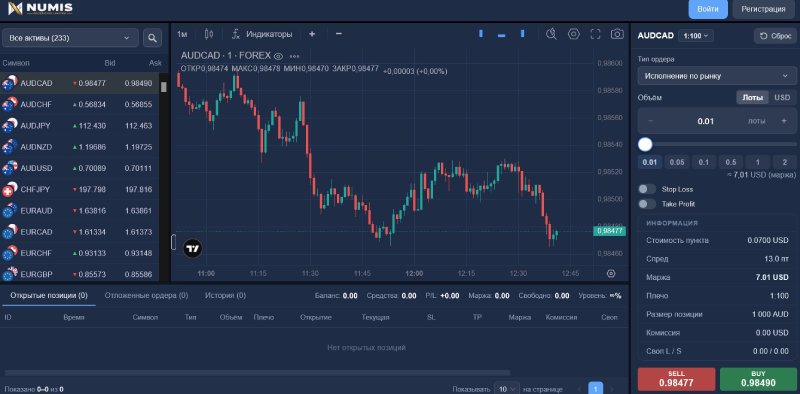Sort asset list by Bid column
This screenshot has width=800, height=394.
(x=110, y=63)
